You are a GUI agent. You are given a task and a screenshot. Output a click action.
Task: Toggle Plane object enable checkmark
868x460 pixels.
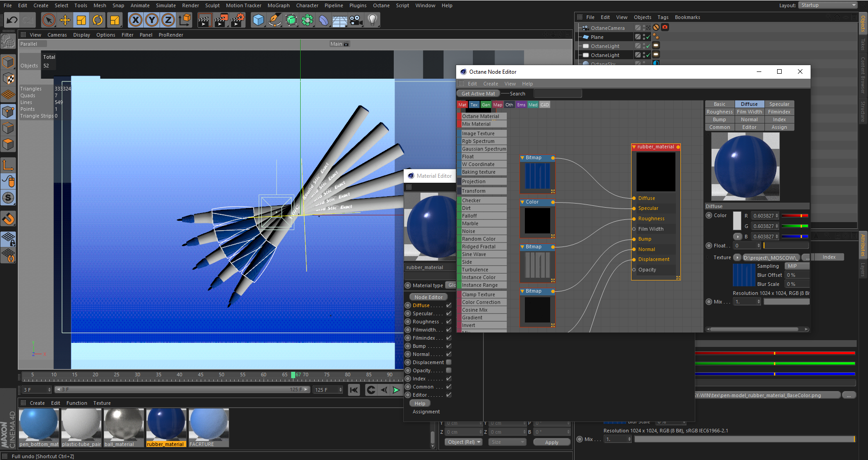point(648,37)
